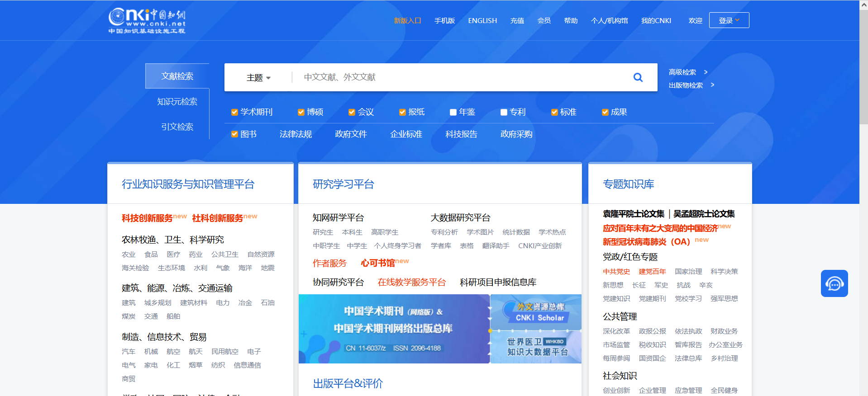The image size is (868, 396).
Task: Open 协同研究平台 link
Action: [x=338, y=283]
